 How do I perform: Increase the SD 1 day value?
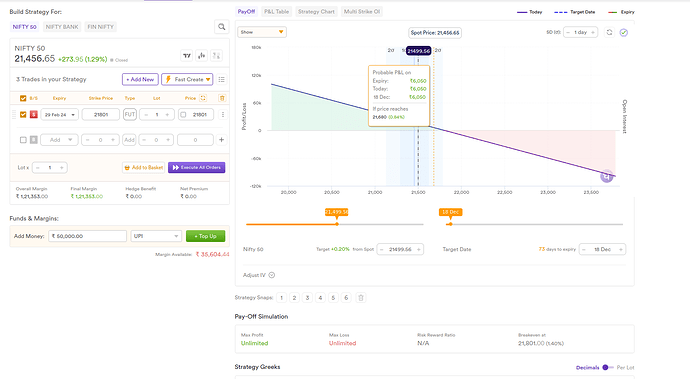(593, 32)
